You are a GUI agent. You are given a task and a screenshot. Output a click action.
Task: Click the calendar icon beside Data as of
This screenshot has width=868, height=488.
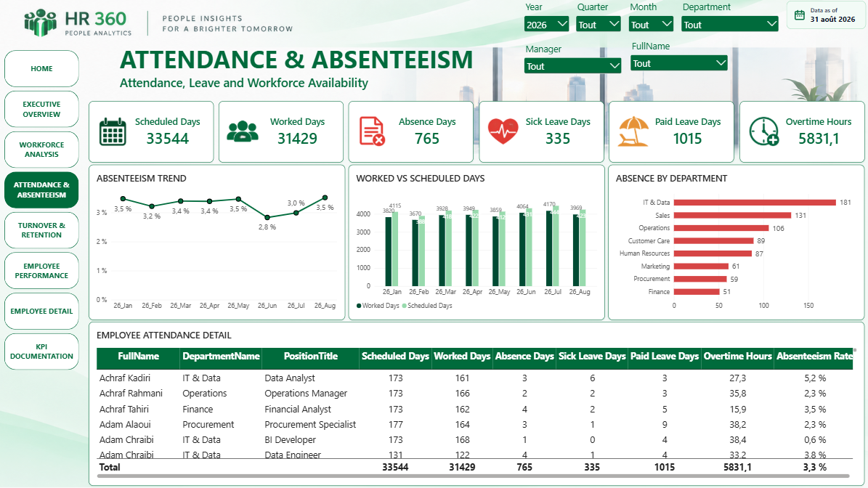pyautogui.click(x=799, y=15)
